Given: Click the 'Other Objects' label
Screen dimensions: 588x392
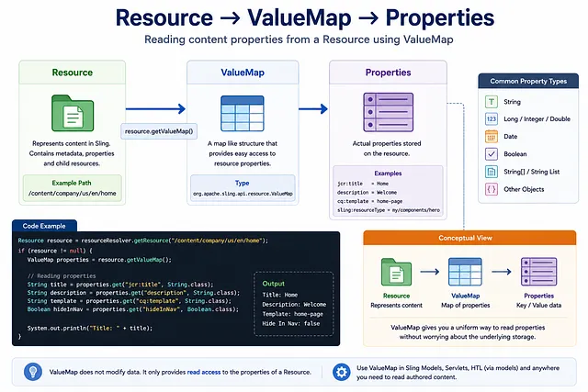Looking at the screenshot, I should [x=524, y=189].
